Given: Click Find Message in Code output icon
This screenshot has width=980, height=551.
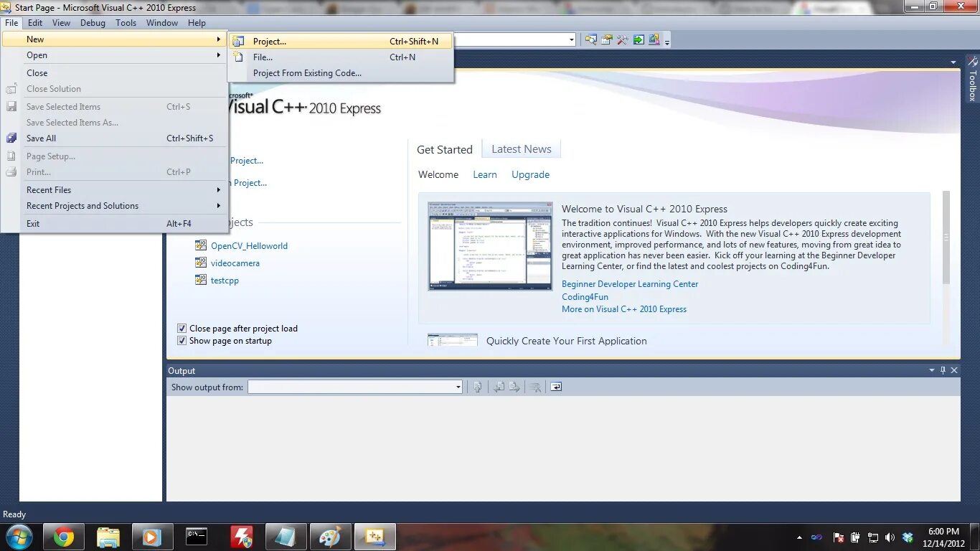Looking at the screenshot, I should click(478, 387).
